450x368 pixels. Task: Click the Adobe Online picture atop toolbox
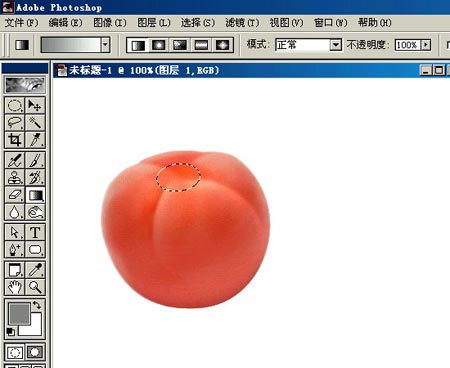pos(25,85)
